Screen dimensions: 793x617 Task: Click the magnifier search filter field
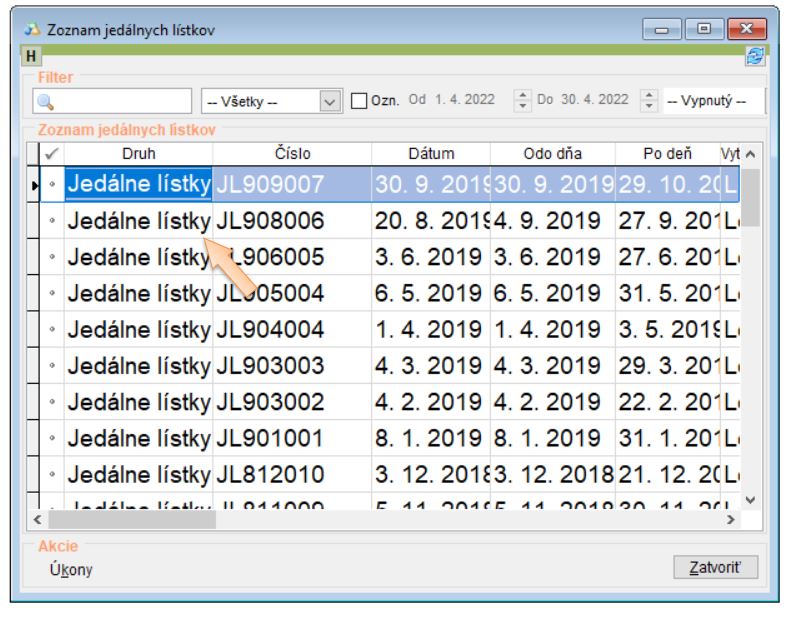pyautogui.click(x=110, y=100)
